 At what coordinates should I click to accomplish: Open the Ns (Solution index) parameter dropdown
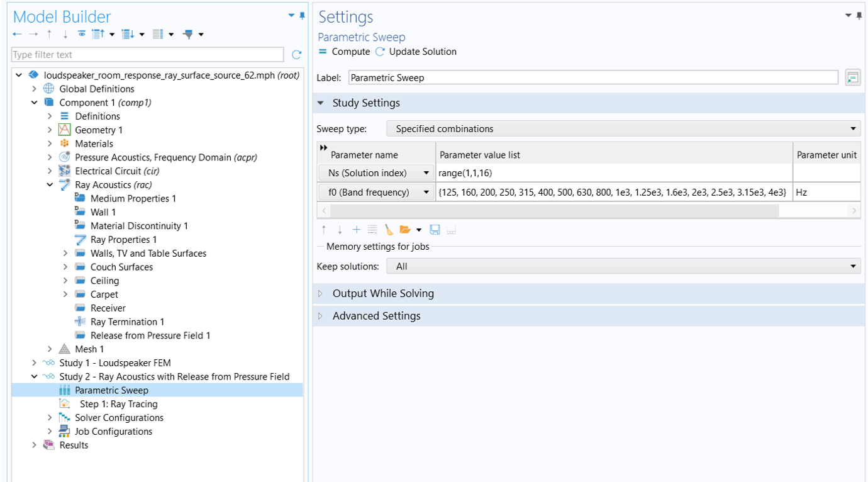tap(376, 173)
